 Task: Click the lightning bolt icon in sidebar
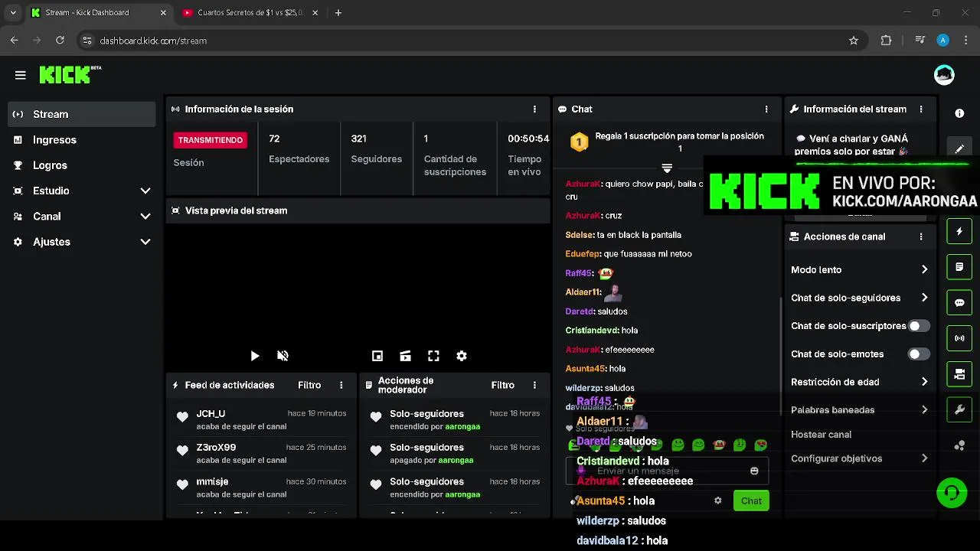click(x=959, y=231)
